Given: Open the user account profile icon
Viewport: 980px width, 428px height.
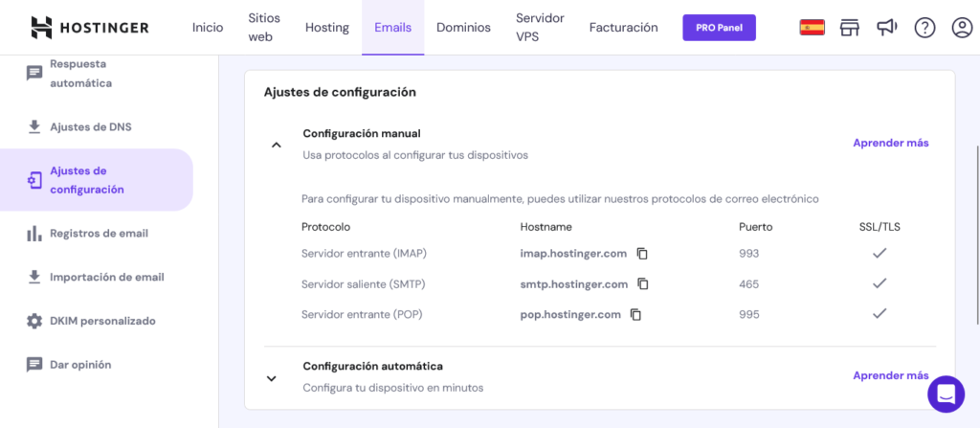Looking at the screenshot, I should point(961,28).
